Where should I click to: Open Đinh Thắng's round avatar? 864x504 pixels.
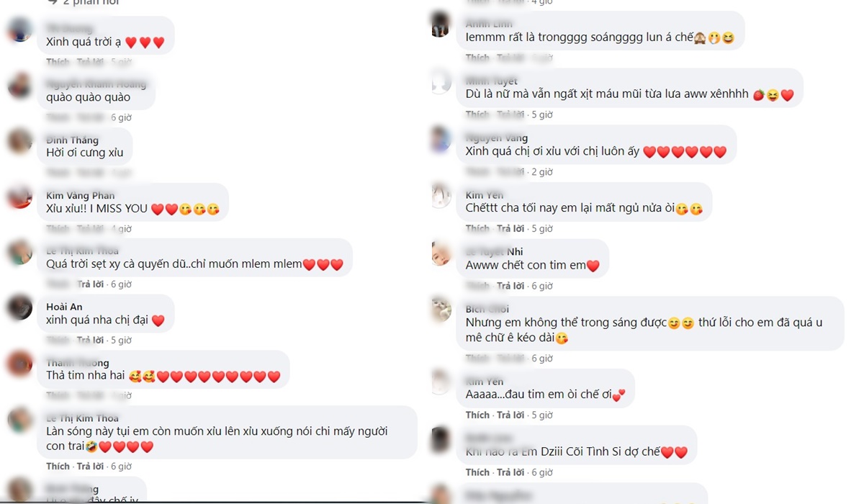20,141
